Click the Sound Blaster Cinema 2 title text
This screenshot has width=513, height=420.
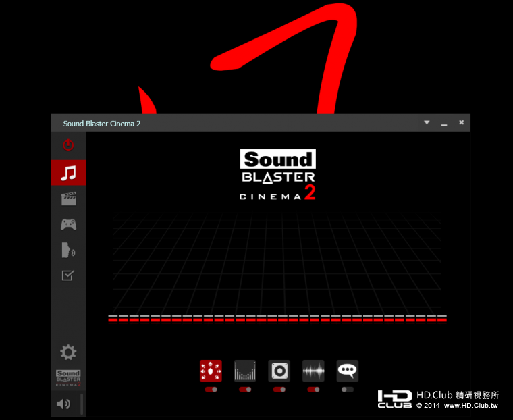coord(102,124)
